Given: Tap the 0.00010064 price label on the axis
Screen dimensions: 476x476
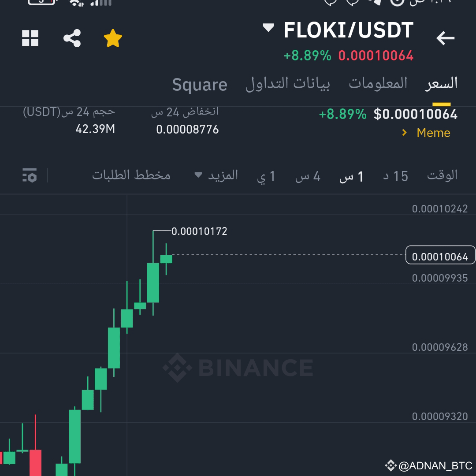Looking at the screenshot, I should 440,256.
